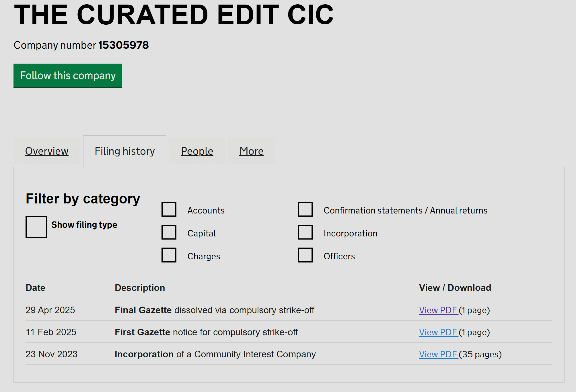Tick the Confirmation statements checkbox
This screenshot has height=392, width=576.
click(305, 209)
